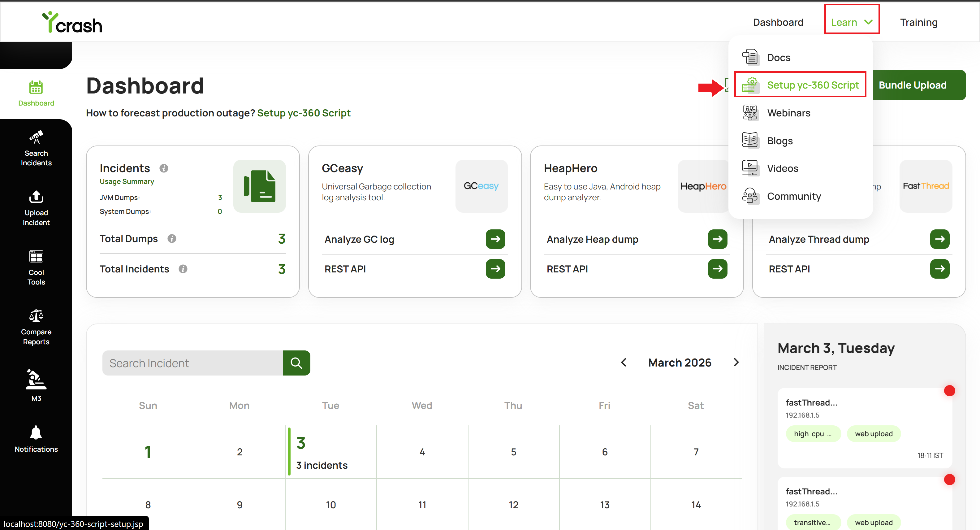
Task: Go to previous month in calendar
Action: [x=624, y=362]
